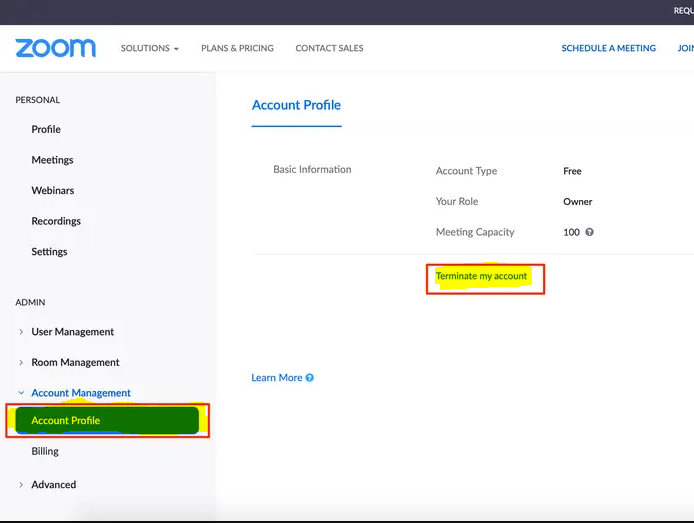
Task: Go to Contact Sales
Action: point(329,48)
